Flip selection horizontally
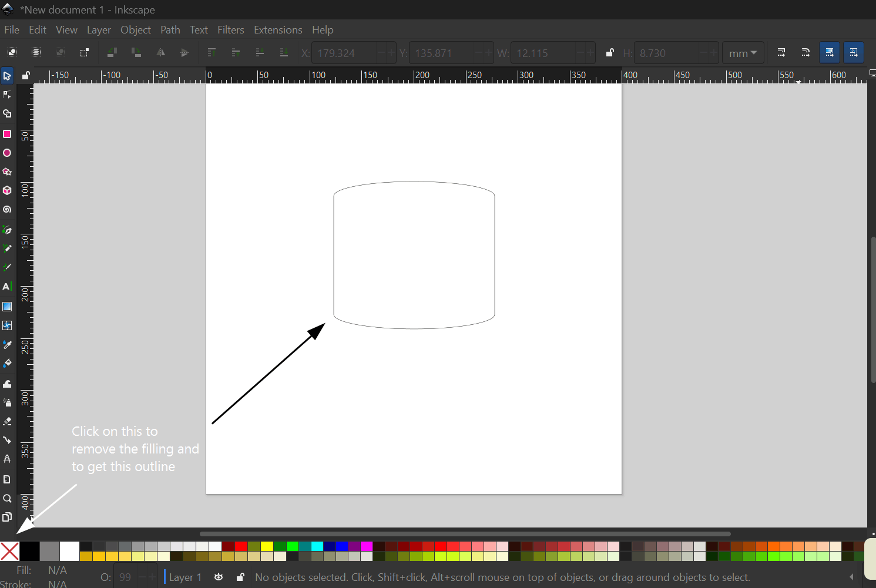The width and height of the screenshot is (876, 588). coord(160,52)
